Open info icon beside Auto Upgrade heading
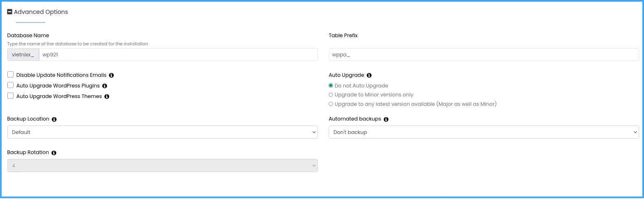 [369, 75]
